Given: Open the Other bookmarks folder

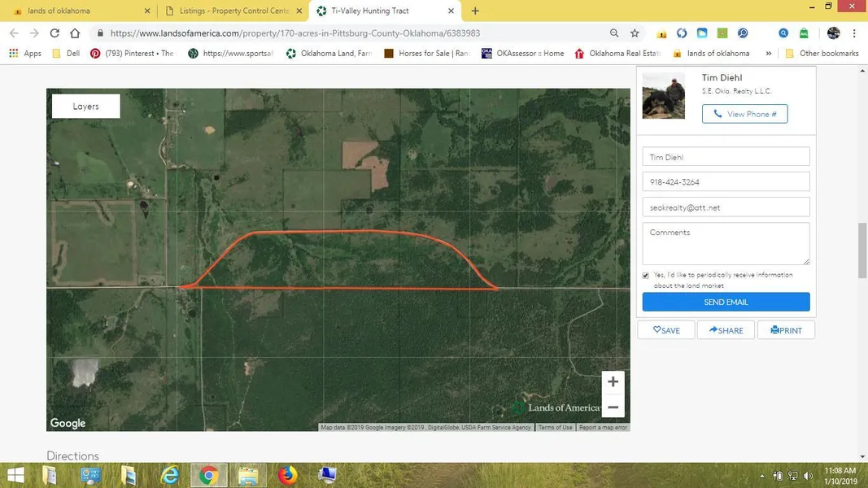Looking at the screenshot, I should 821,54.
